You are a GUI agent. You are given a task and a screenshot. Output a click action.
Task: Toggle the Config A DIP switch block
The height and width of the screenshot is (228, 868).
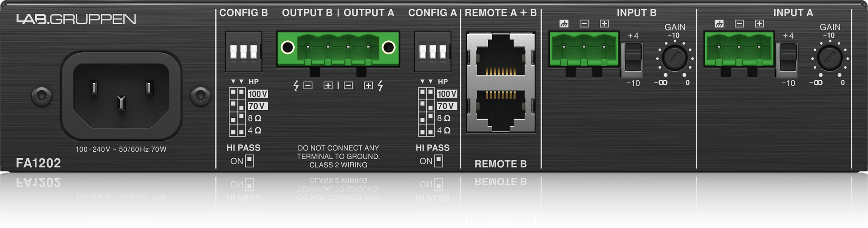click(x=433, y=52)
